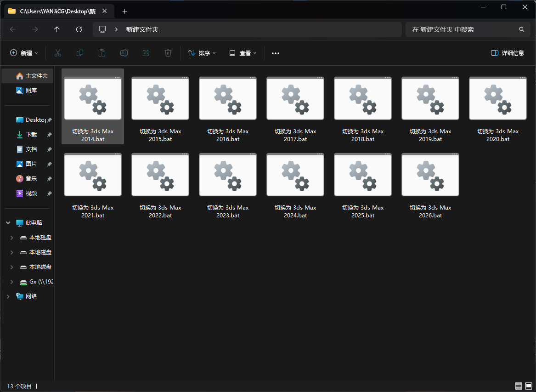
Task: Open the 查看 view menu
Action: (x=243, y=53)
